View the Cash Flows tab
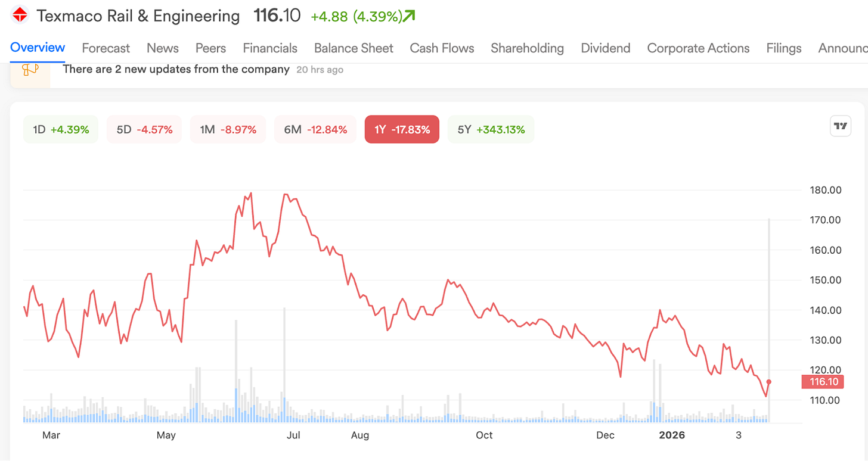The image size is (868, 461). (x=442, y=48)
